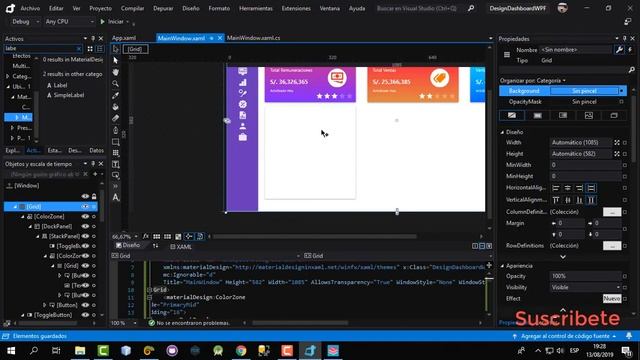Open the Events lightning bolt view

(630, 50)
